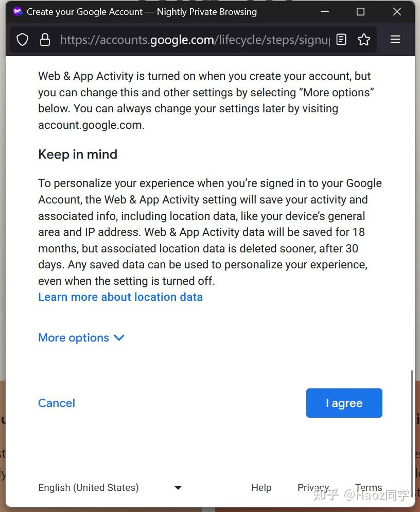420x512 pixels.
Task: Minimize the Nightly browser window
Action: pos(325,11)
